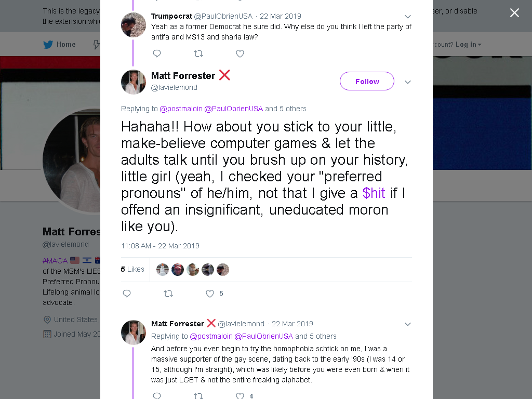Open the #MAGA hashtag in bio

tap(55, 261)
